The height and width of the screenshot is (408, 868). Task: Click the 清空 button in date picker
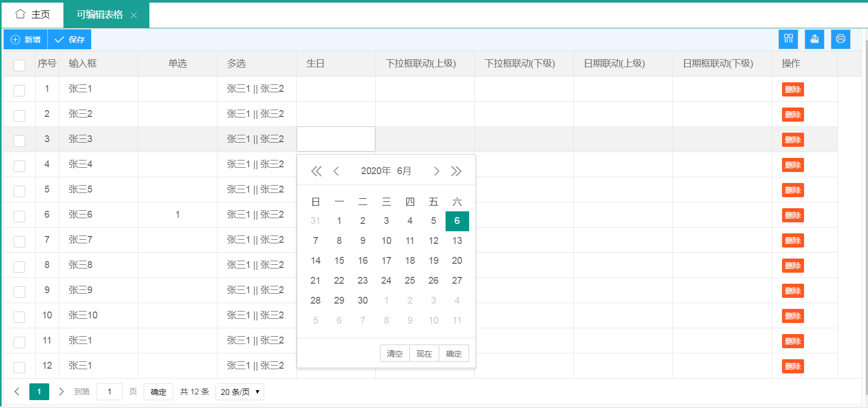(395, 353)
